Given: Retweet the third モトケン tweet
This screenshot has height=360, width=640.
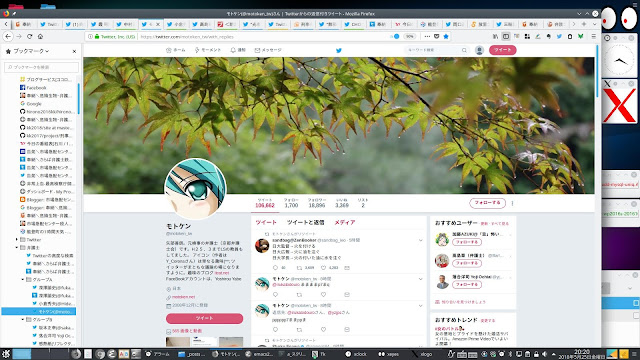Looking at the screenshot, I should pyautogui.click(x=299, y=329).
